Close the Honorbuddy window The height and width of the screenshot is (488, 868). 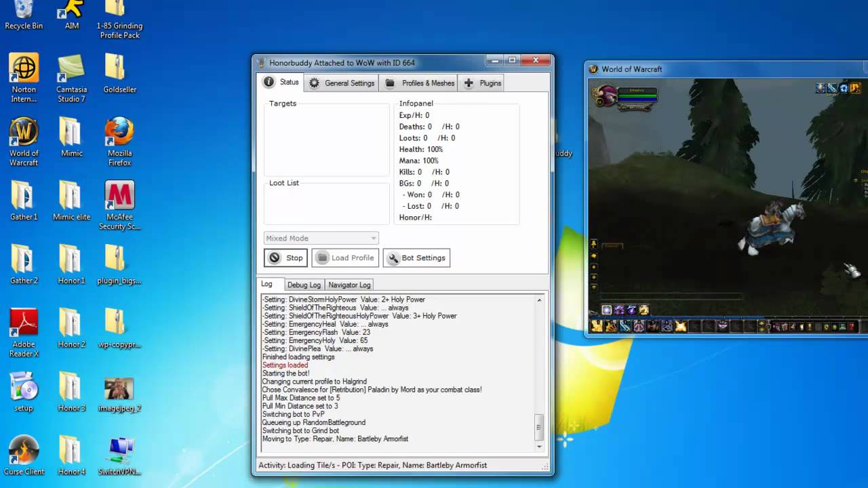pos(536,60)
